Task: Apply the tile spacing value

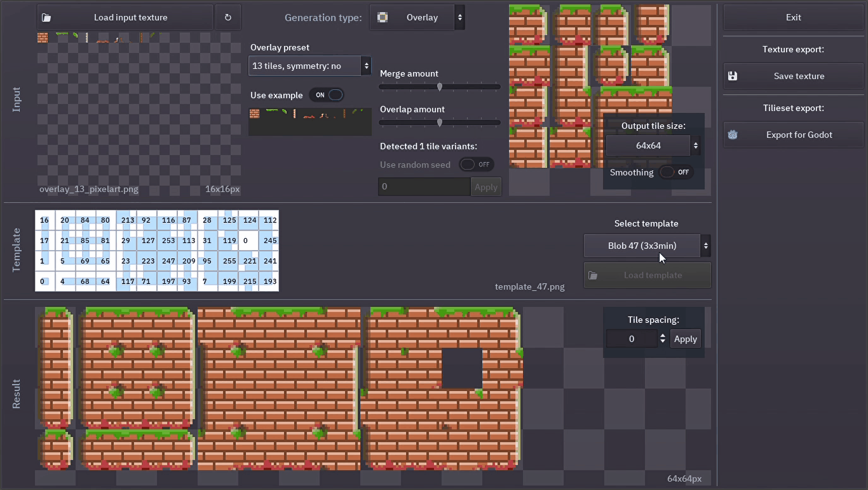Action: coord(685,339)
